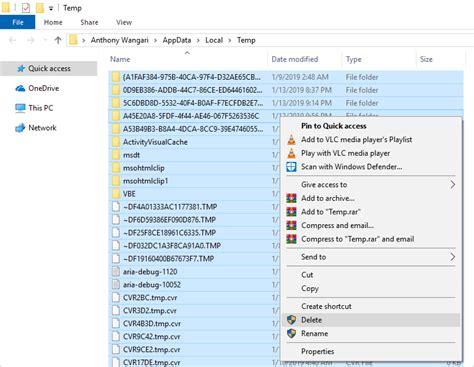Viewport: 474px width, 367px height.
Task: Open the View ribbon tab
Action: [x=124, y=22]
